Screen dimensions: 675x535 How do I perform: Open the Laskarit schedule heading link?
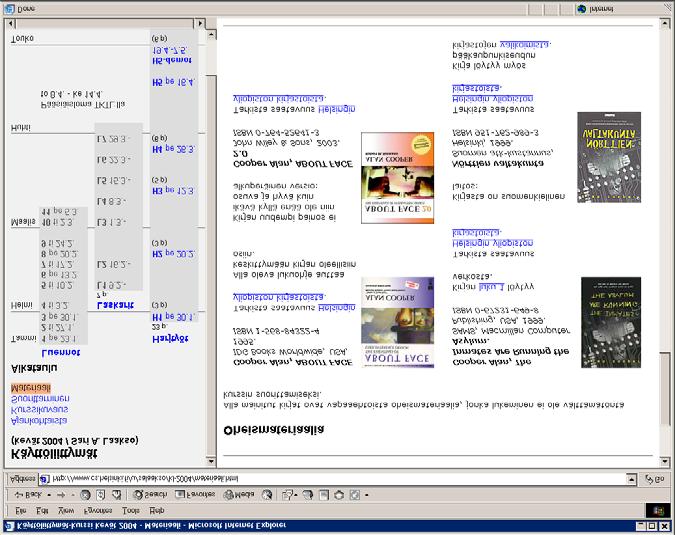coord(115,305)
